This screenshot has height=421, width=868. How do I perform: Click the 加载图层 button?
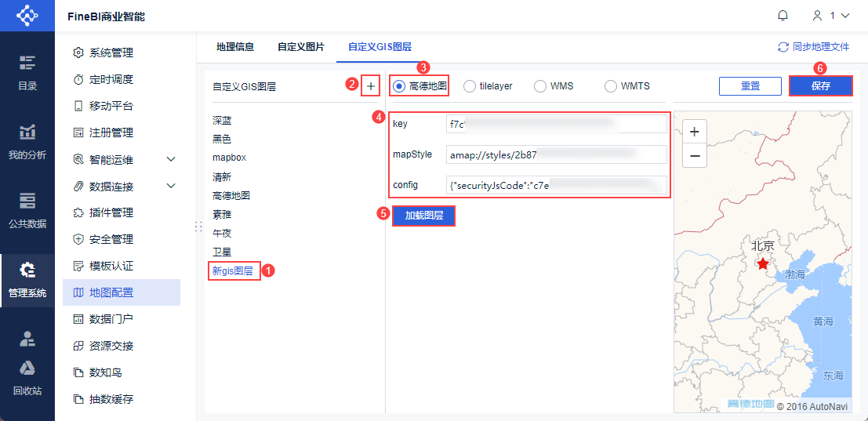(x=424, y=216)
